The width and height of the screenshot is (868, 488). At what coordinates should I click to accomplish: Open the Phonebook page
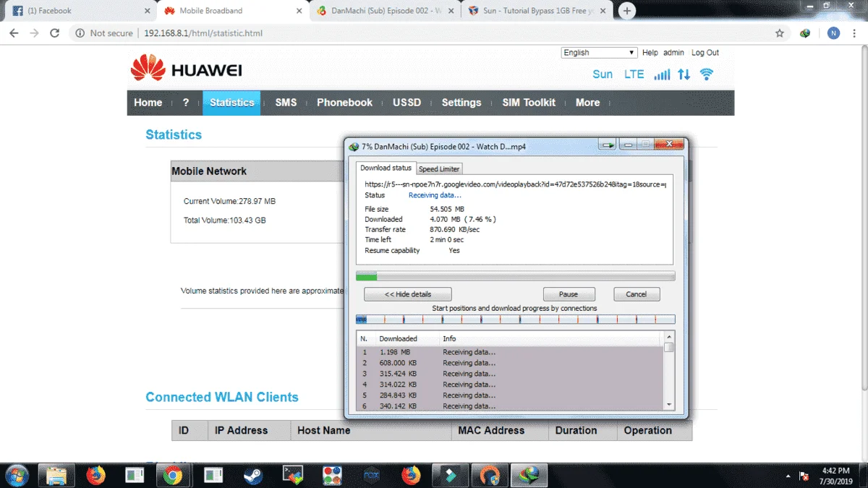344,103
